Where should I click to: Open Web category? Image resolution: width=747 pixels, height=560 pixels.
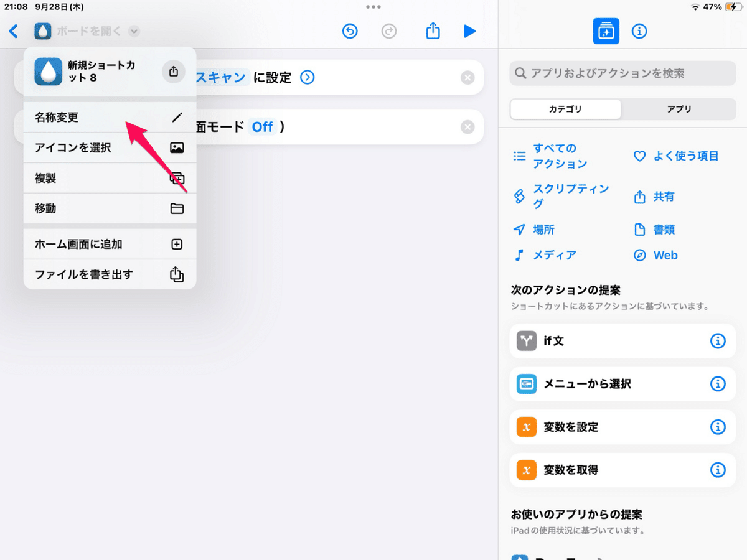pyautogui.click(x=655, y=255)
